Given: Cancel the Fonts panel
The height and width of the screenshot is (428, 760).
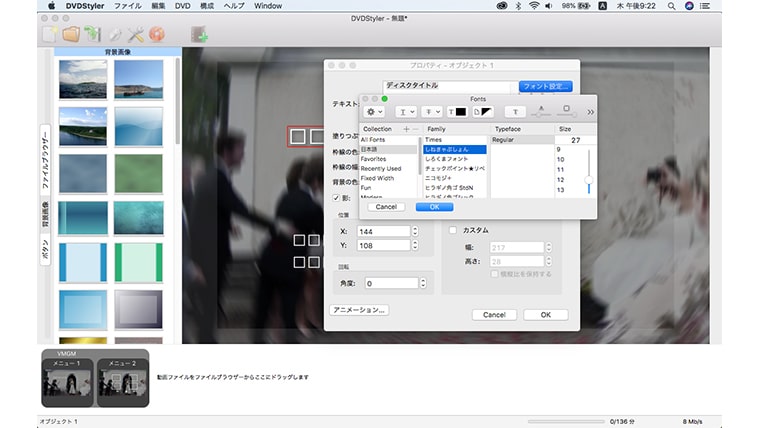Looking at the screenshot, I should tap(386, 207).
